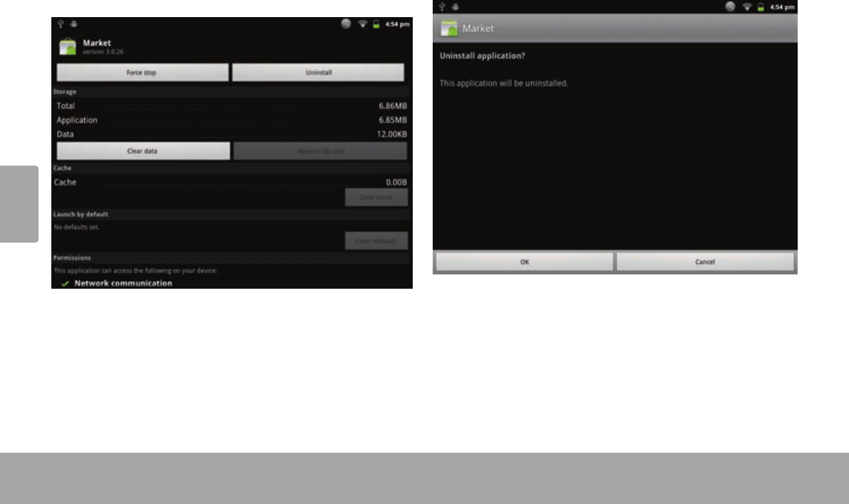Image resolution: width=849 pixels, height=504 pixels.
Task: Click Uninstall in the app info screen
Action: point(319,73)
